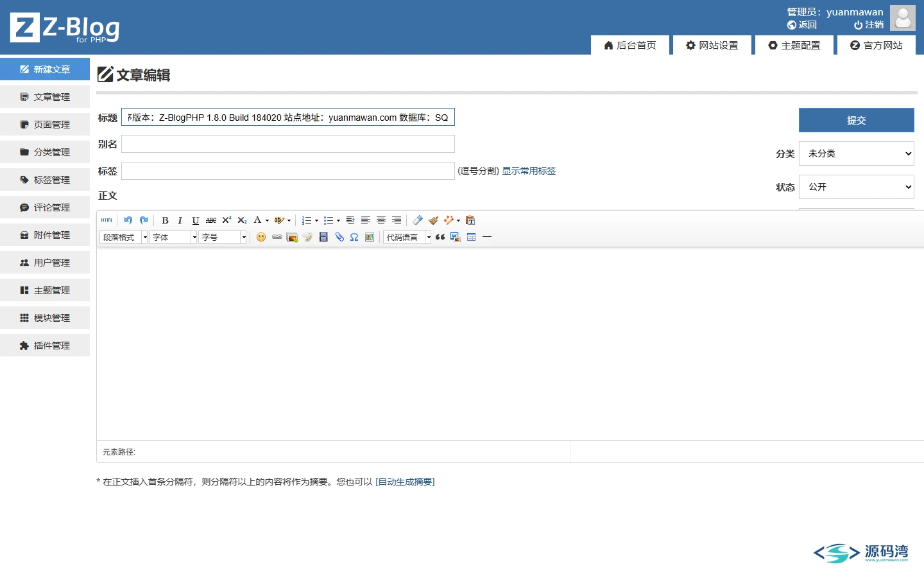Apply superscript formatting
The width and height of the screenshot is (924, 578).
227,220
